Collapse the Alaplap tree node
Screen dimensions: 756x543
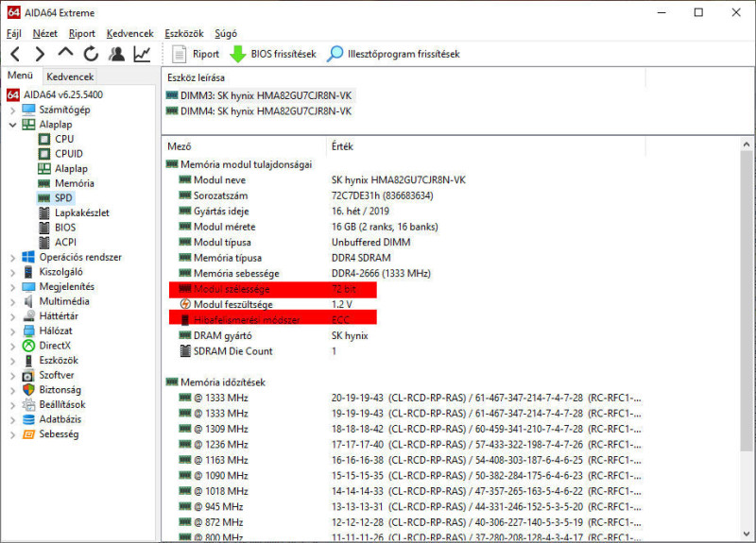point(13,125)
